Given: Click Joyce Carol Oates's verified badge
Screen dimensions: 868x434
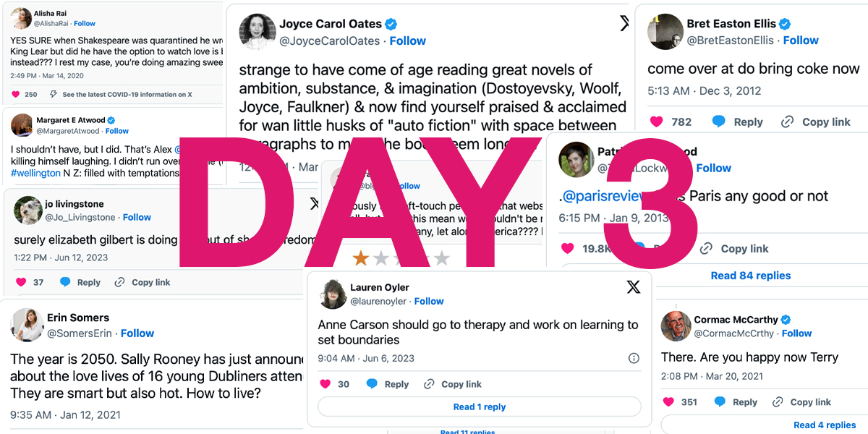Looking at the screenshot, I should click(x=391, y=23).
